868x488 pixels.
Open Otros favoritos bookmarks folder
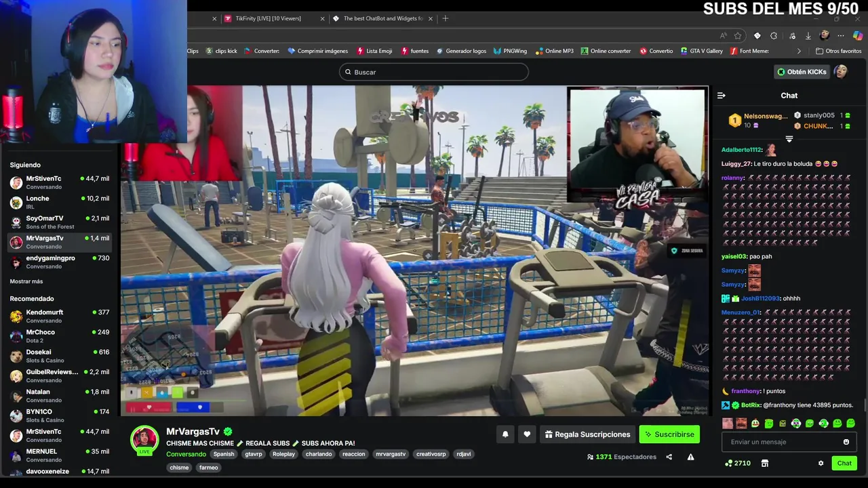click(839, 51)
